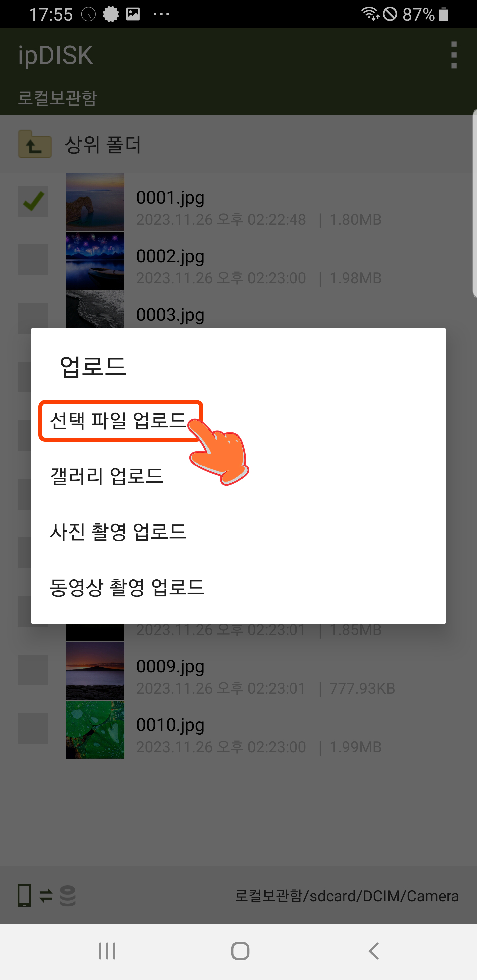Tap the phone device icon in bottom bar

(25, 895)
